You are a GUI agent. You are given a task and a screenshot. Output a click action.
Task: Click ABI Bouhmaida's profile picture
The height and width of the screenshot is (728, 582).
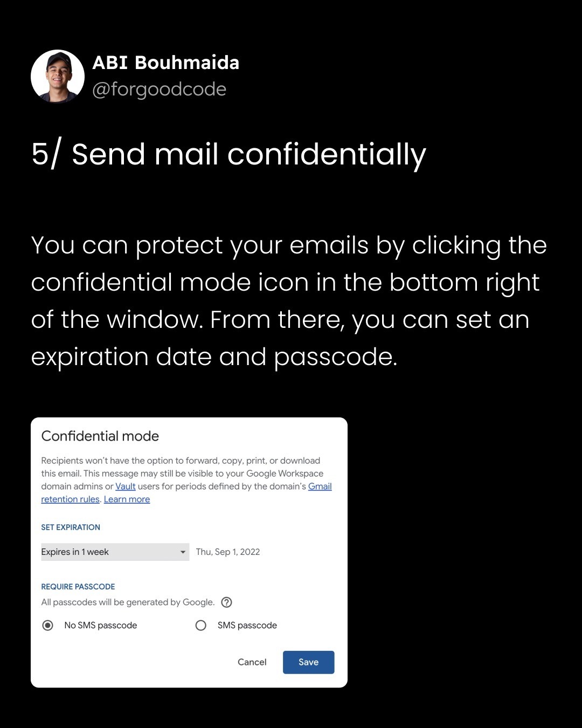[x=58, y=77]
